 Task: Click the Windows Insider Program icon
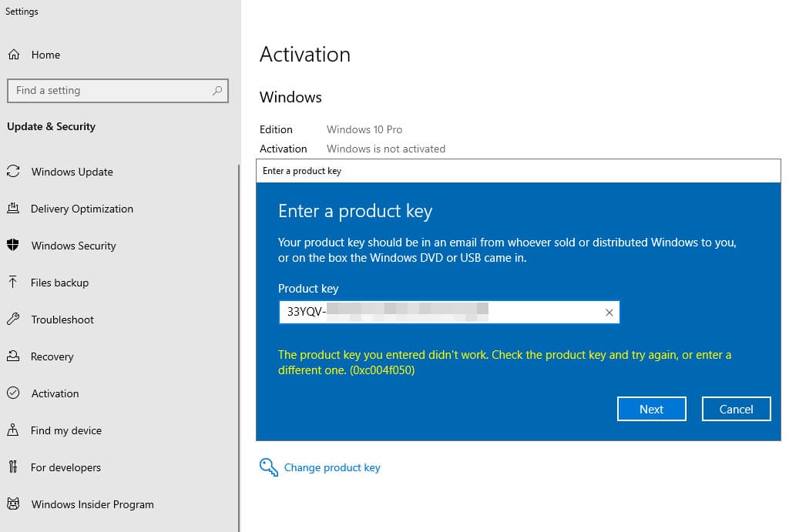coord(13,504)
